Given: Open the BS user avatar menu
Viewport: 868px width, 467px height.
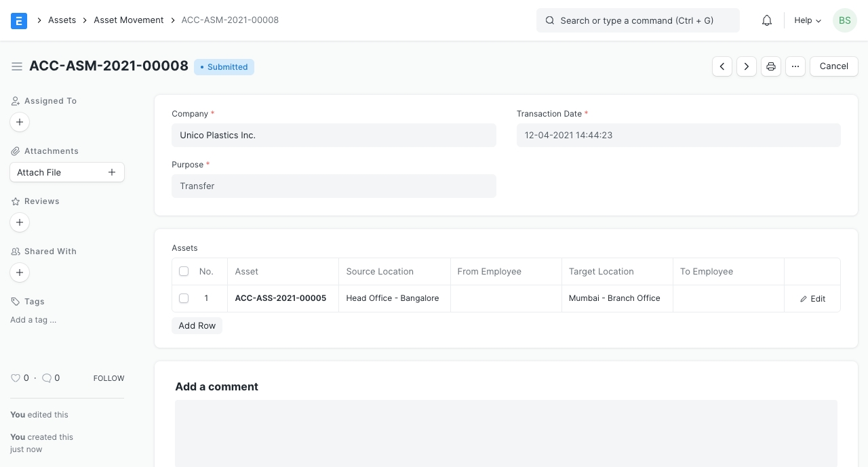Looking at the screenshot, I should pyautogui.click(x=844, y=20).
